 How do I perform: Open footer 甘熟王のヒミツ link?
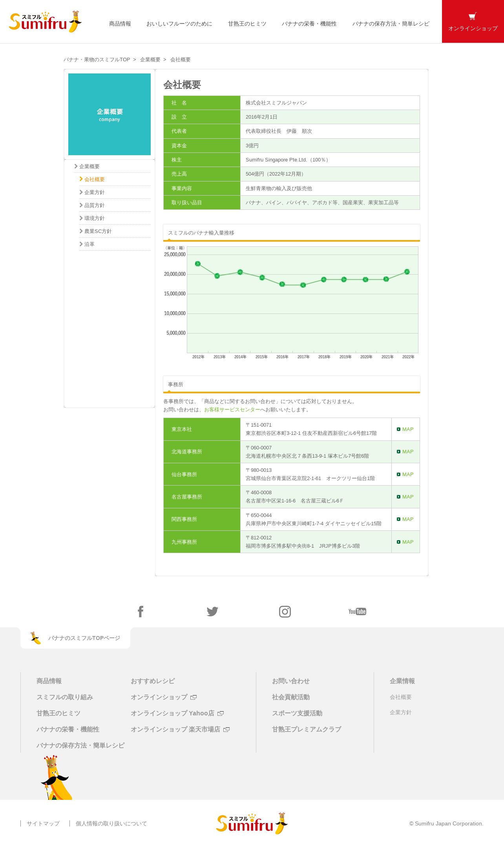(58, 713)
